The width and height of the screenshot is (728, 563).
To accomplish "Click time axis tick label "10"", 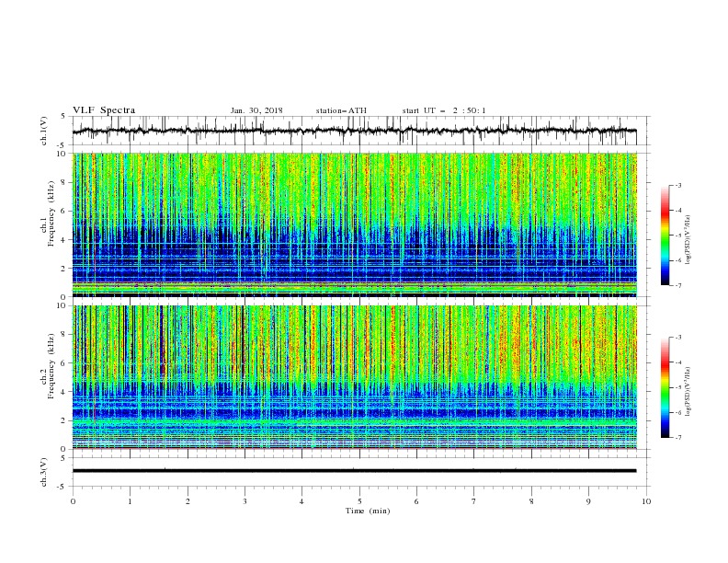I will [646, 501].
